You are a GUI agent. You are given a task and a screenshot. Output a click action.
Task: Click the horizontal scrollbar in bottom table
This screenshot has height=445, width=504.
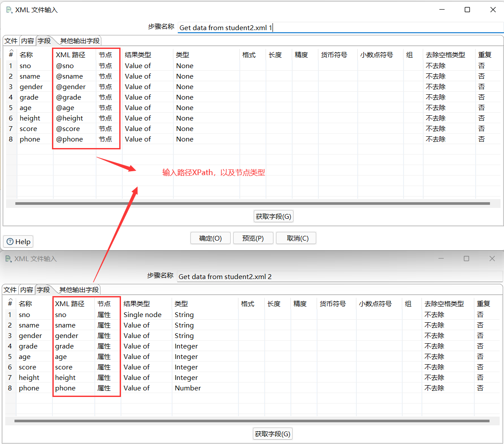(x=252, y=421)
